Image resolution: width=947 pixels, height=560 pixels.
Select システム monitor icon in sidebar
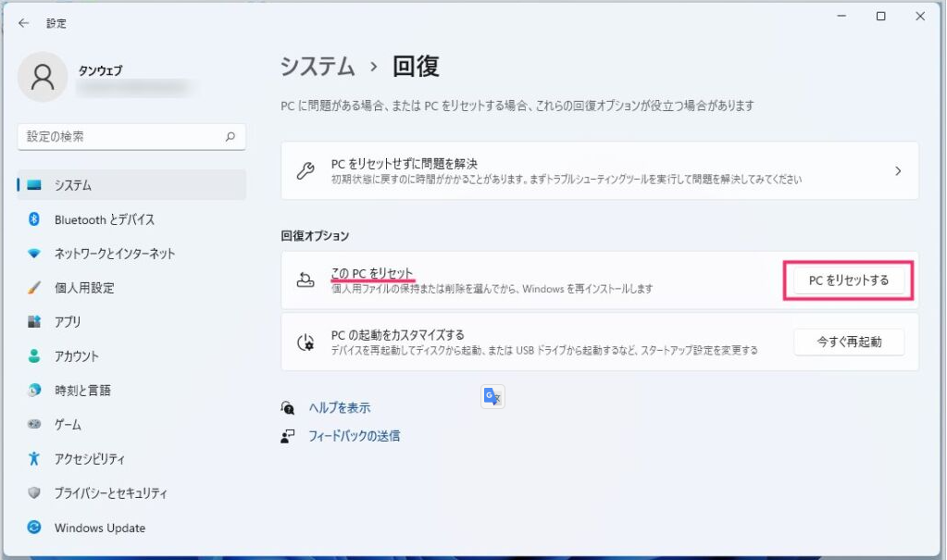(34, 185)
